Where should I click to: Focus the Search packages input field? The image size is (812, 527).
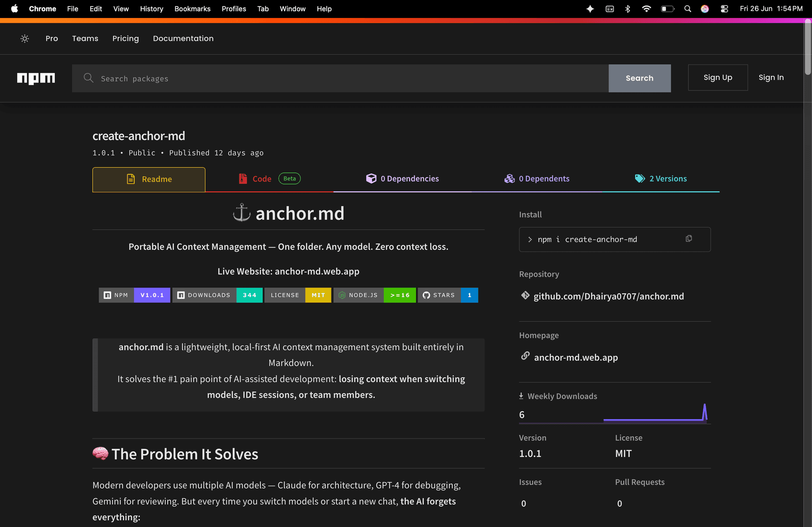pyautogui.click(x=340, y=78)
